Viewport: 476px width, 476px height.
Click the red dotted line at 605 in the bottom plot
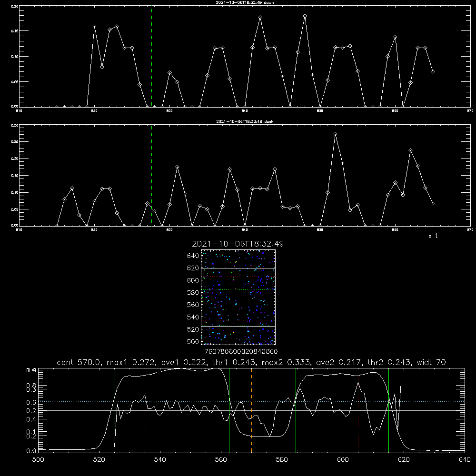coord(358,410)
